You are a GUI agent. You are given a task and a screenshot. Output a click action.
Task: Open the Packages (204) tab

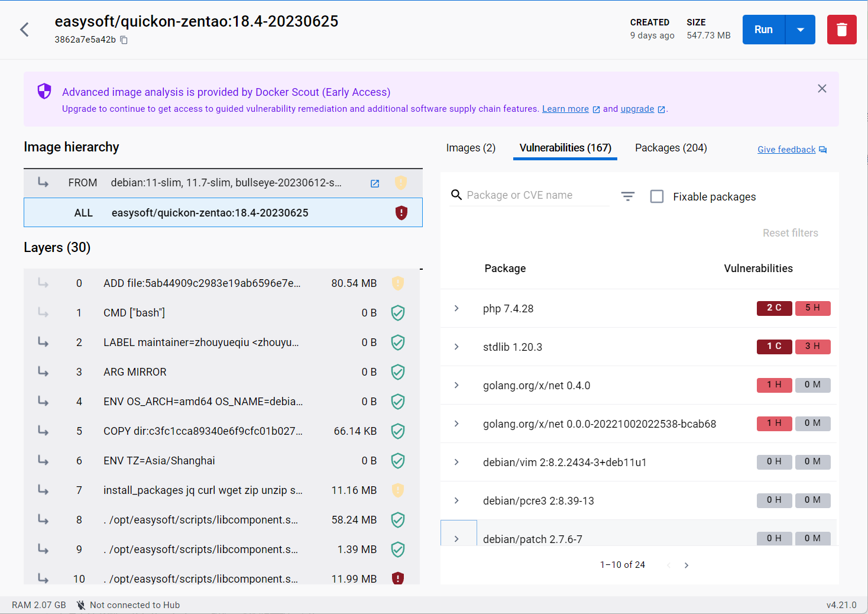click(x=671, y=148)
